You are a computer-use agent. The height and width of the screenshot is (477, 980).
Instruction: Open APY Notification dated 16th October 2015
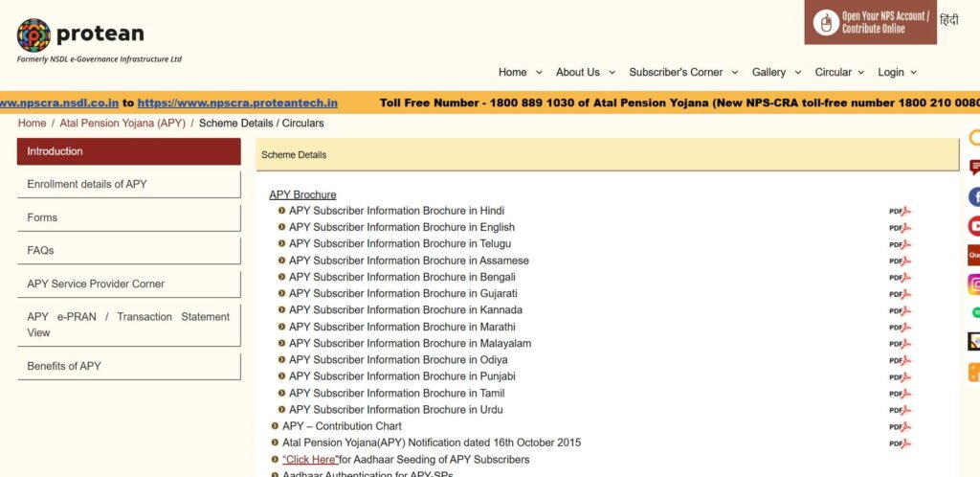(x=432, y=443)
